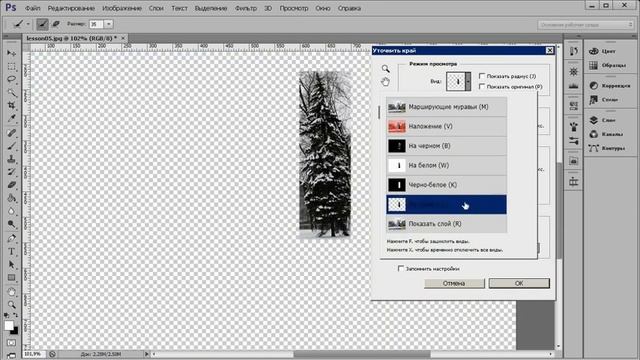Open the Редактирование menu
This screenshot has height=360, width=640.
[71, 8]
